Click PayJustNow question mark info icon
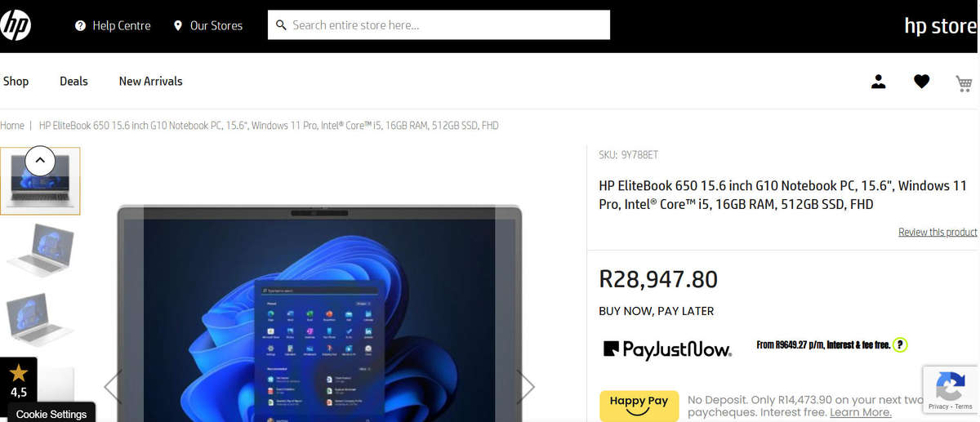980x422 pixels. tap(900, 345)
